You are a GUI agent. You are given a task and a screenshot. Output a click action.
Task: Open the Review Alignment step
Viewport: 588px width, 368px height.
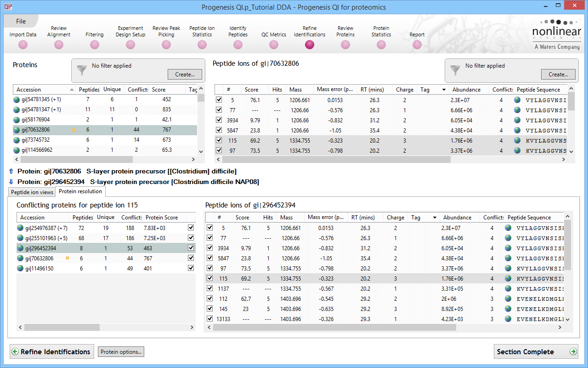[59, 45]
